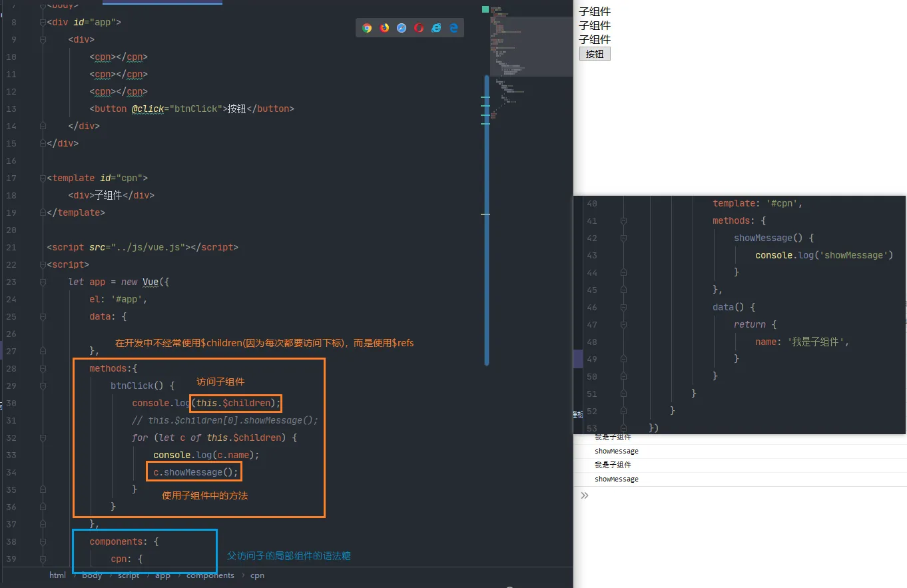The image size is (907, 588).
Task: Click 'methods:{' on line 28
Action: pos(113,368)
